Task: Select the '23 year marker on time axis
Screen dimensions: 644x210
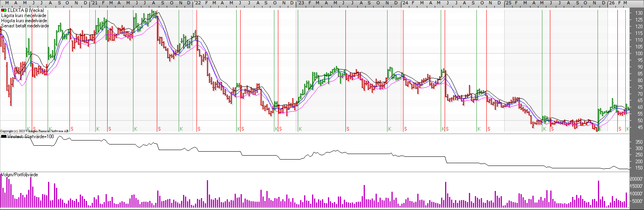Action: pos(301,3)
